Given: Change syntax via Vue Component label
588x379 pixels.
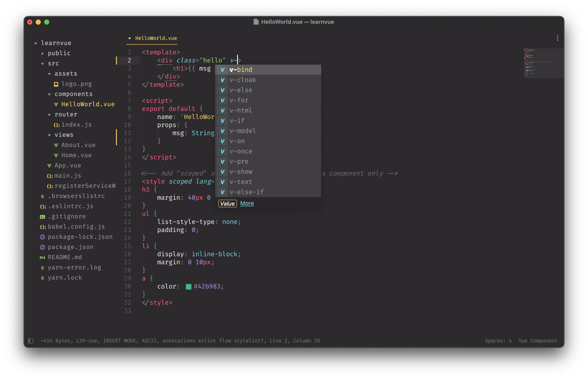Looking at the screenshot, I should (x=537, y=341).
